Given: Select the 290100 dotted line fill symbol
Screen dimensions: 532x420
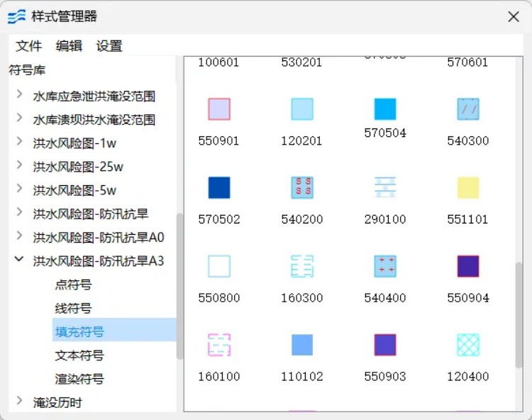Looking at the screenshot, I should click(x=385, y=188).
